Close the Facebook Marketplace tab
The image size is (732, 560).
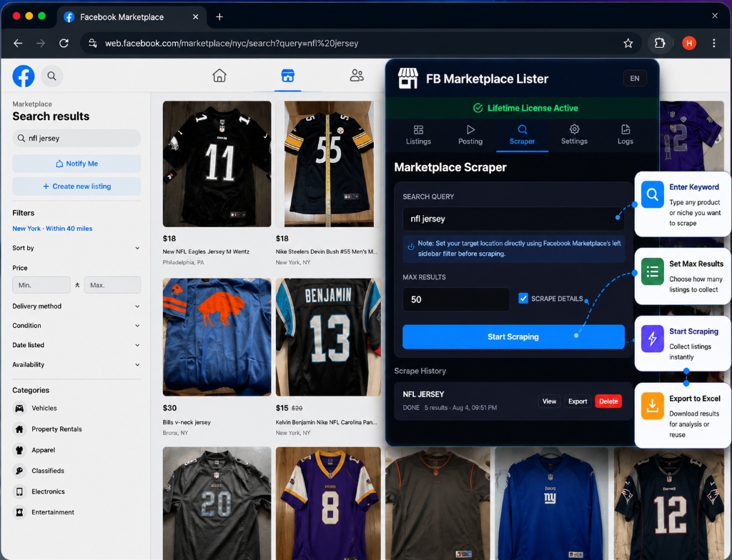click(196, 17)
